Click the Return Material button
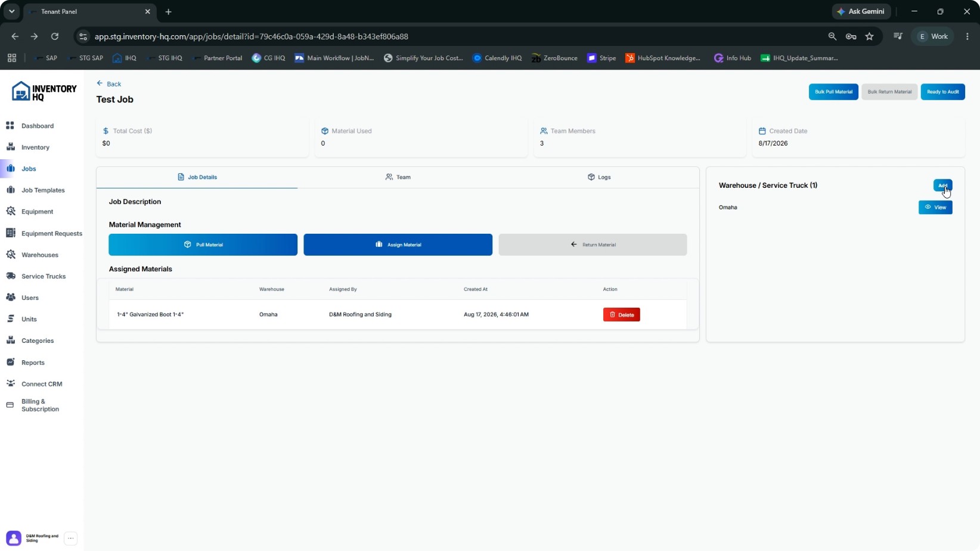This screenshot has height=551, width=980. (x=593, y=244)
